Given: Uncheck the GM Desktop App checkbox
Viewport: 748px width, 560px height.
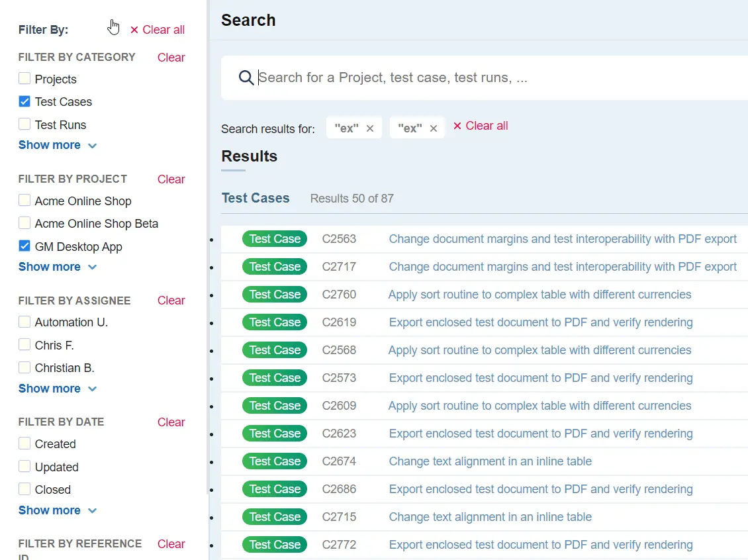Looking at the screenshot, I should [24, 246].
